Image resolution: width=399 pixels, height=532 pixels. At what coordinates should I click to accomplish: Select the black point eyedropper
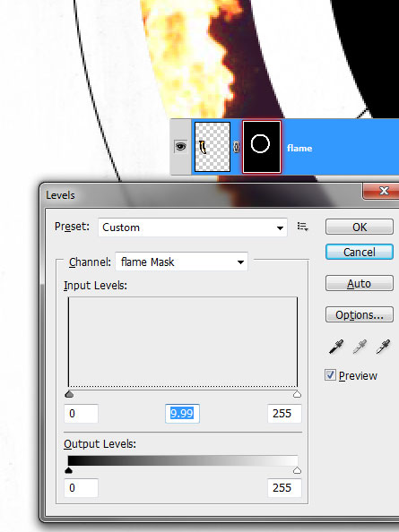pyautogui.click(x=336, y=347)
